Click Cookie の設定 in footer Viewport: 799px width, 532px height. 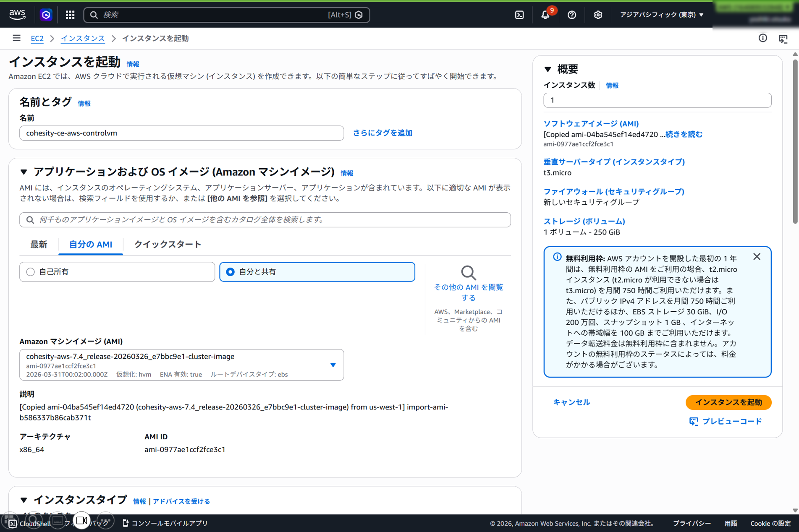coord(770,523)
